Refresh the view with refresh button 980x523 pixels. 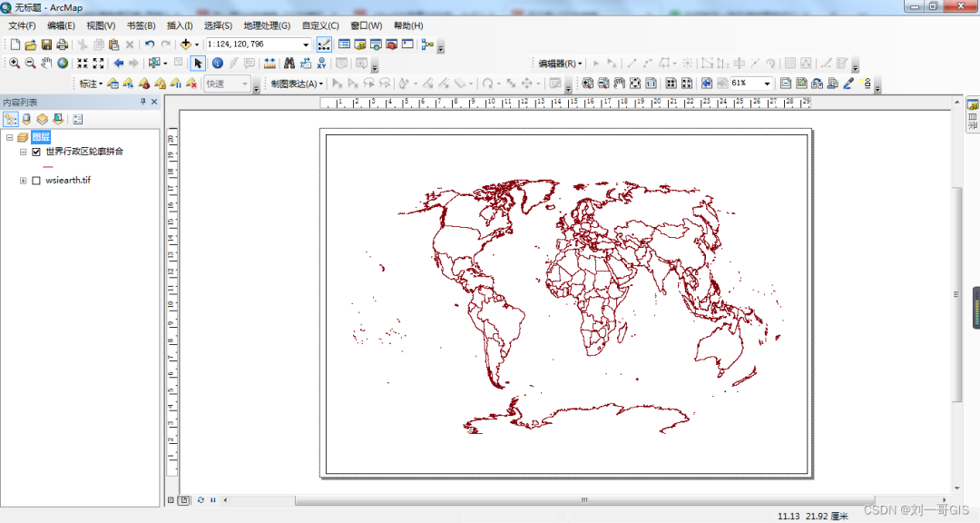click(201, 500)
